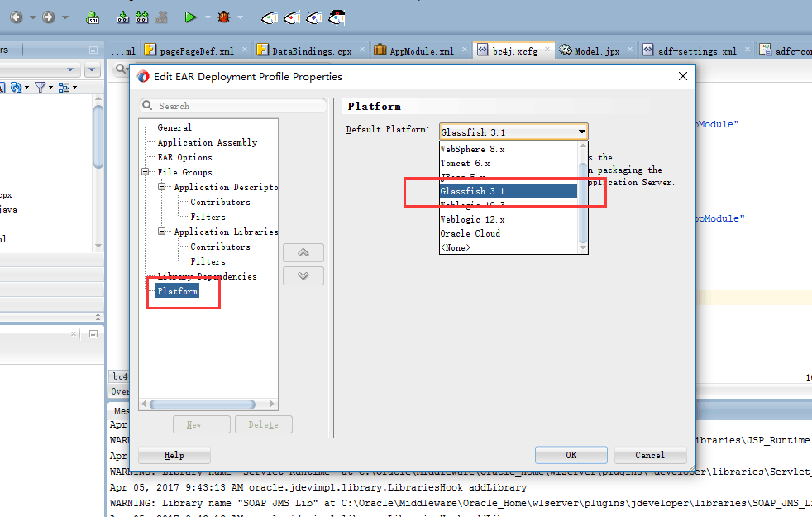
Task: Select EAR Options in the tree
Action: point(185,157)
